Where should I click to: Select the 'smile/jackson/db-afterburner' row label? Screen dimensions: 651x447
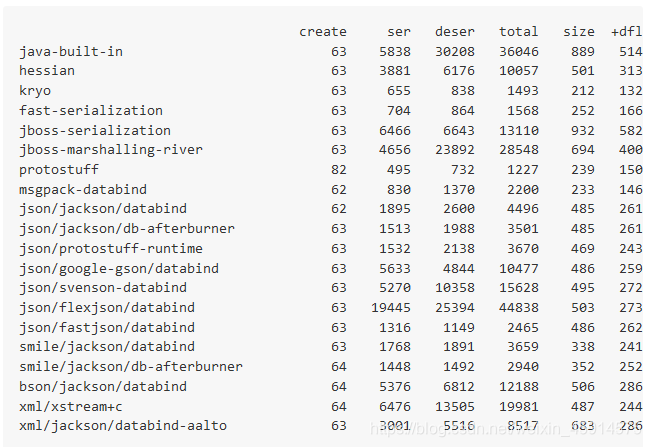pyautogui.click(x=131, y=366)
